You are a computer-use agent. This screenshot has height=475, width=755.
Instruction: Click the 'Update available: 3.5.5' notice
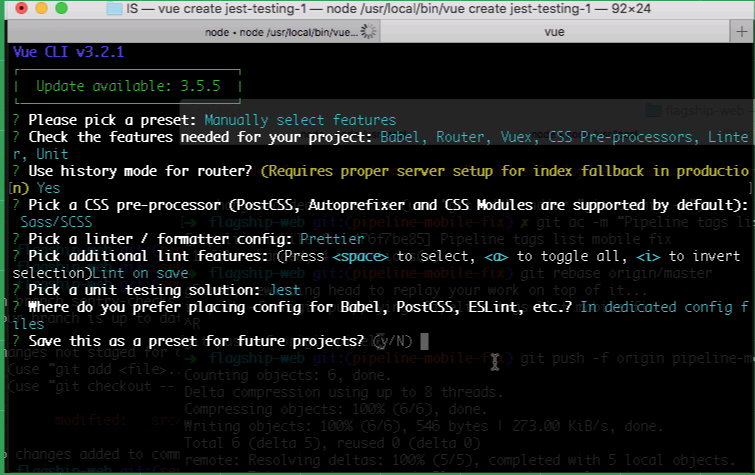[x=128, y=86]
